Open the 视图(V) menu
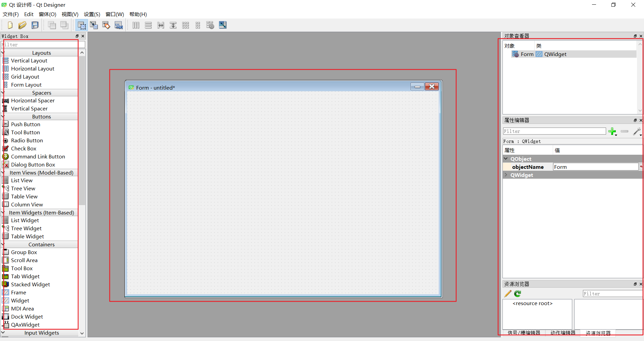Screen dimensions: 644x341 70,14
